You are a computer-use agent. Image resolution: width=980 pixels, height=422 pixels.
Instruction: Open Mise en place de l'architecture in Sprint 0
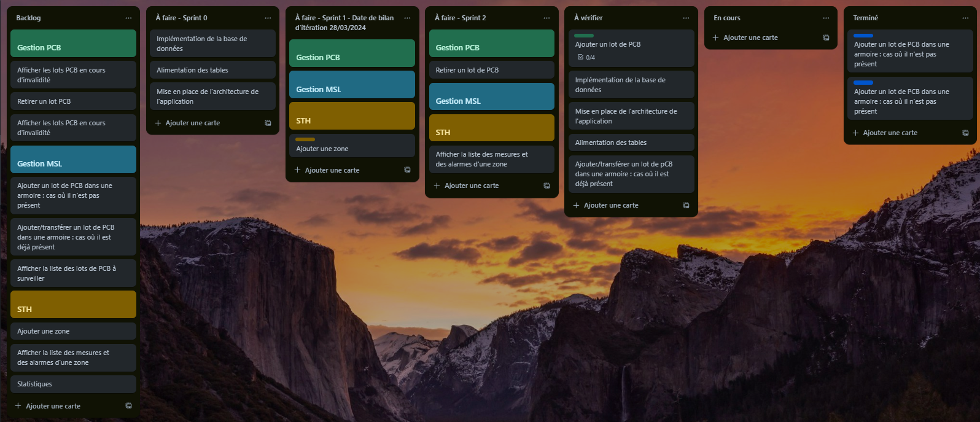212,96
